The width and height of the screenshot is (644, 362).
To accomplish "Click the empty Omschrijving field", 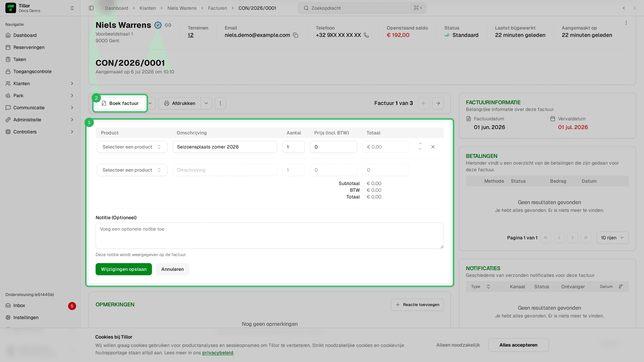I will 225,170.
